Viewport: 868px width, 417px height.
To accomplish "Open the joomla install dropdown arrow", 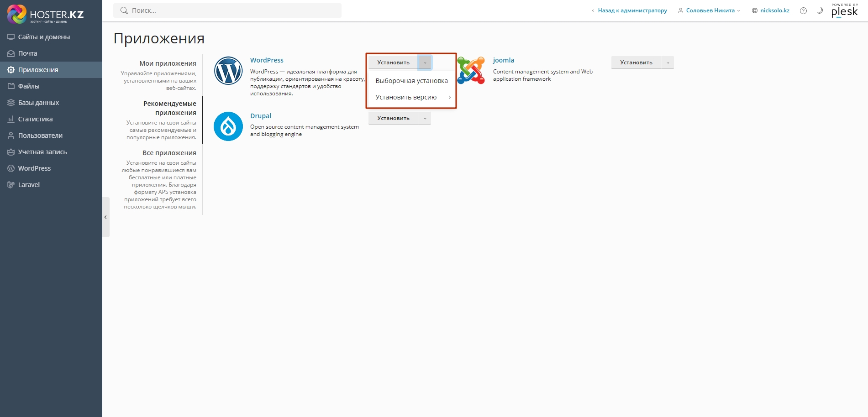I will pos(668,63).
